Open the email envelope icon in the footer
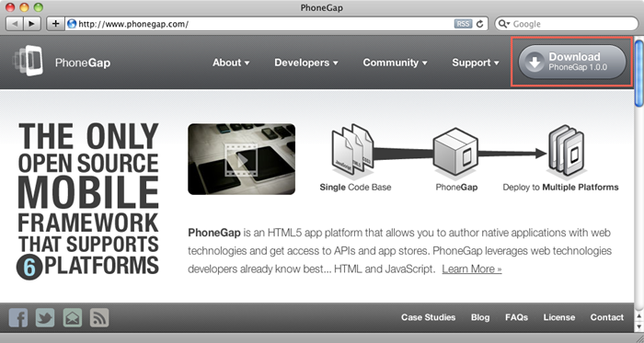The image size is (644, 343). coord(73,317)
